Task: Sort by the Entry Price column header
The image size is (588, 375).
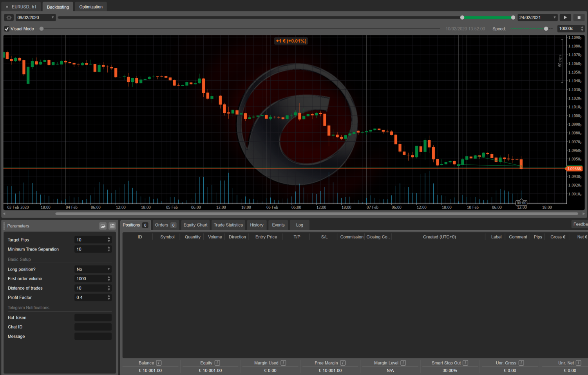Action: [266, 237]
